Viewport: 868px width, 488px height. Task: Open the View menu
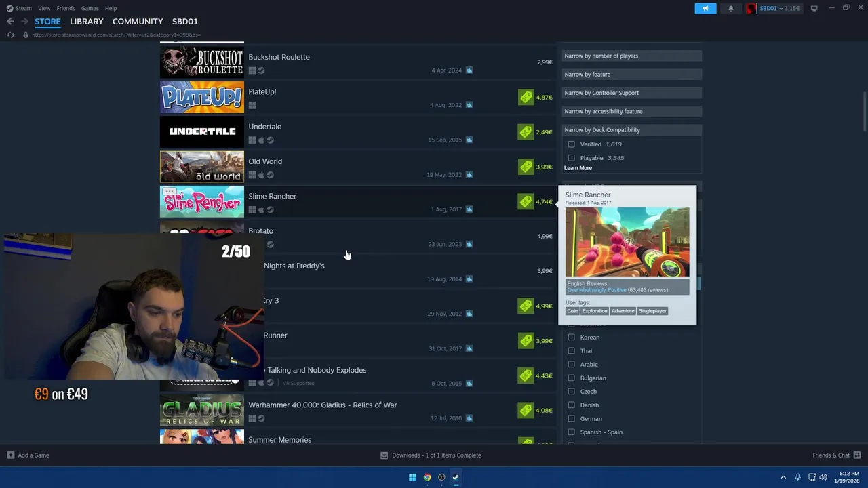[x=44, y=8]
